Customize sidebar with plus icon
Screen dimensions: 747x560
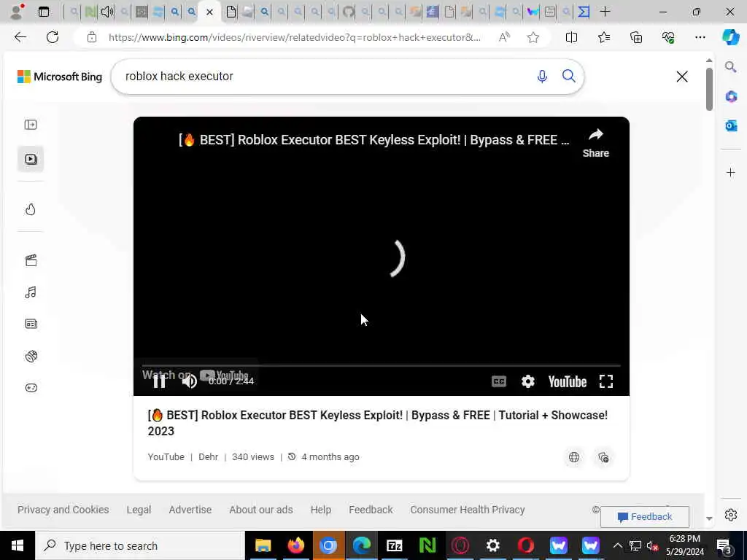coord(731,172)
